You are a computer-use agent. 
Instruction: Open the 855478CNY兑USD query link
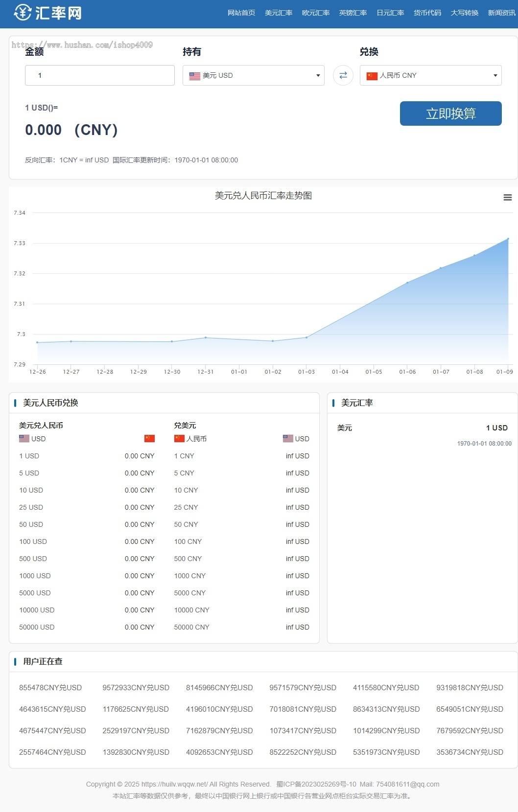click(50, 688)
